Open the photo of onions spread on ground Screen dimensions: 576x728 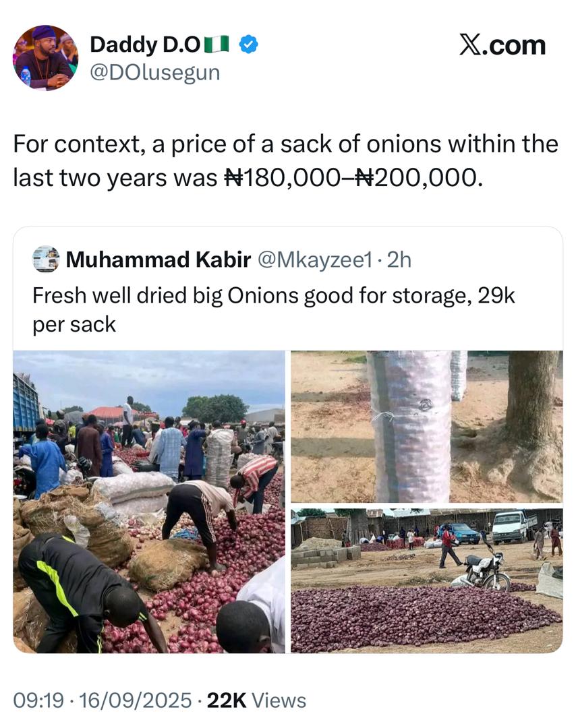tap(426, 580)
